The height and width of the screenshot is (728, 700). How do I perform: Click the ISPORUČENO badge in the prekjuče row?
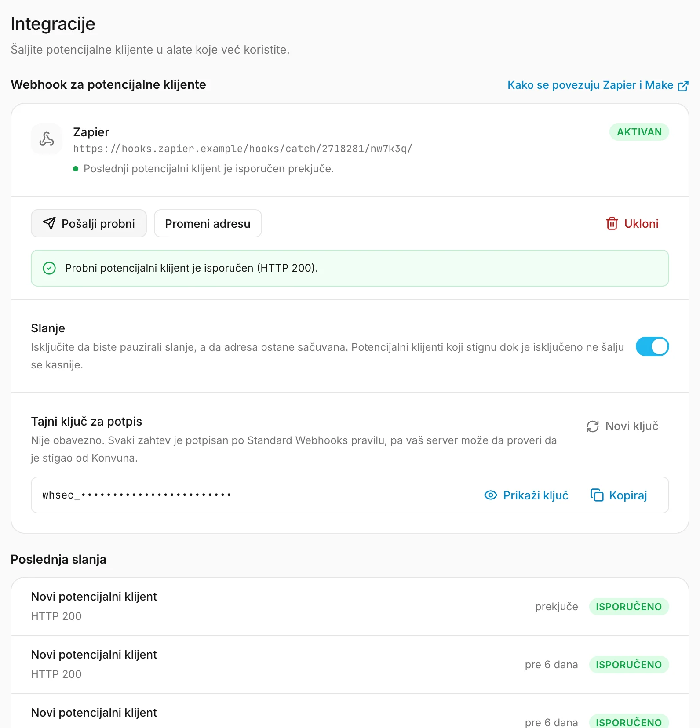(x=629, y=607)
